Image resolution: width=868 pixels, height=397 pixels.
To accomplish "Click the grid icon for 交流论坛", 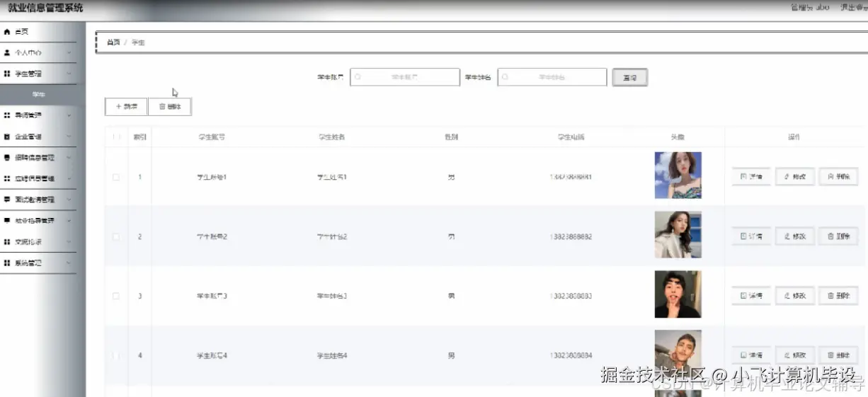I will (7, 241).
